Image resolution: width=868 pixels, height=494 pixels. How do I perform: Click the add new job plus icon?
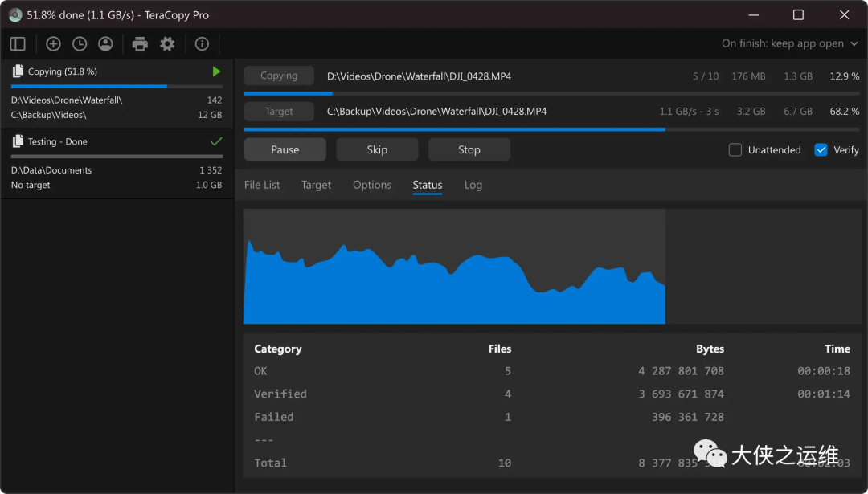click(x=53, y=44)
